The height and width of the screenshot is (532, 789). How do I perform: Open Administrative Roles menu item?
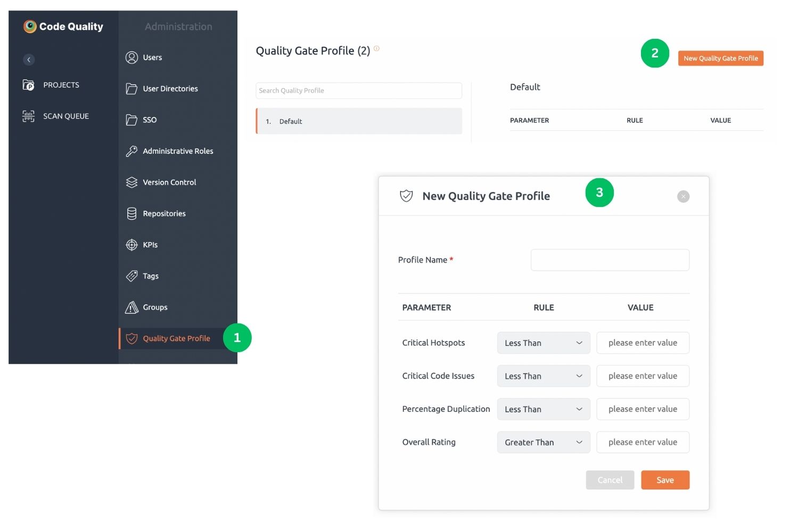[x=178, y=151]
